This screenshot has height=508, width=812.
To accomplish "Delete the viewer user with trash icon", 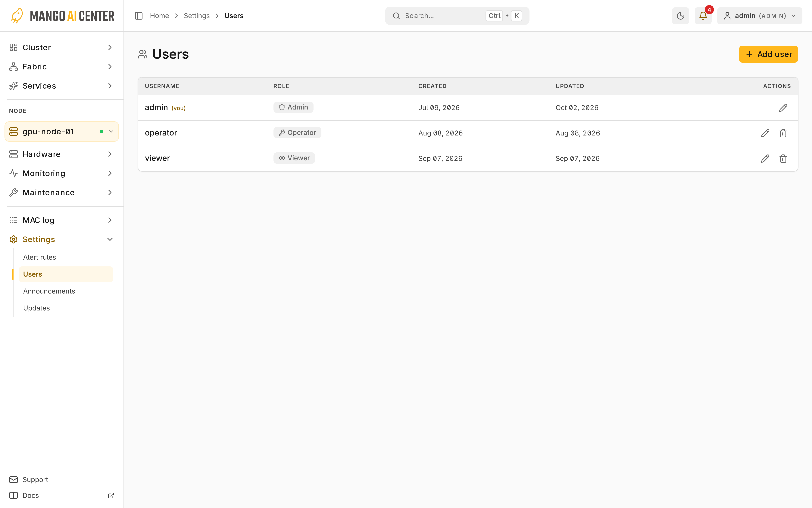I will 783,159.
